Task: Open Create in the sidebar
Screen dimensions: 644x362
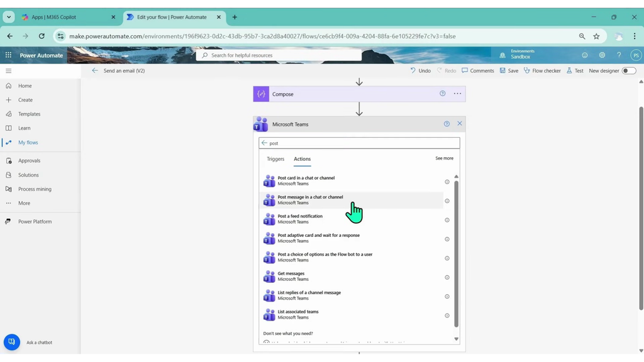Action: 25,100
